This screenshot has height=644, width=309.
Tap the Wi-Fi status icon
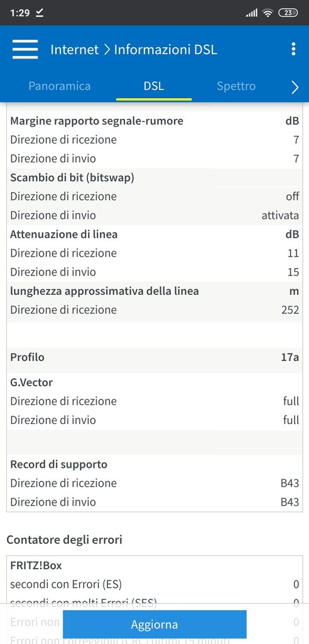tap(268, 13)
